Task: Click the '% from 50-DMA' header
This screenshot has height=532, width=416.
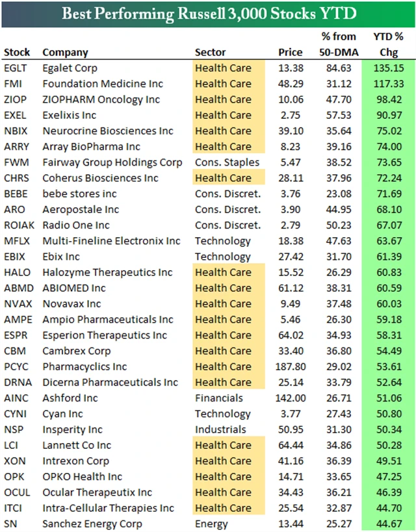Action: pos(337,44)
